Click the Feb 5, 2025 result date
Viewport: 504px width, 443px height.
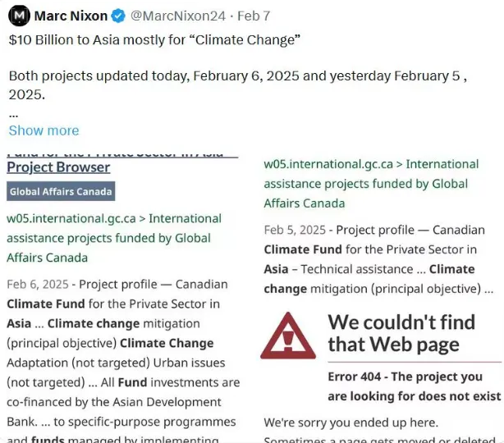[295, 230]
